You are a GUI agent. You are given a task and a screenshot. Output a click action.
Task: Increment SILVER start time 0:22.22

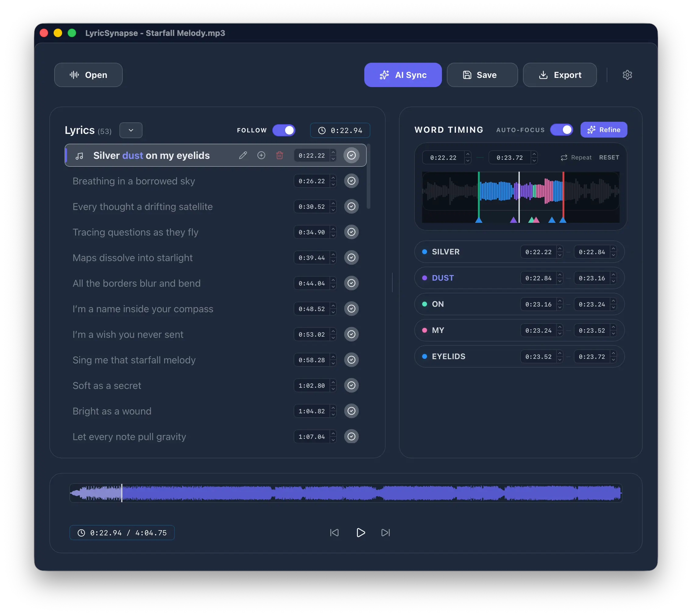560,248
